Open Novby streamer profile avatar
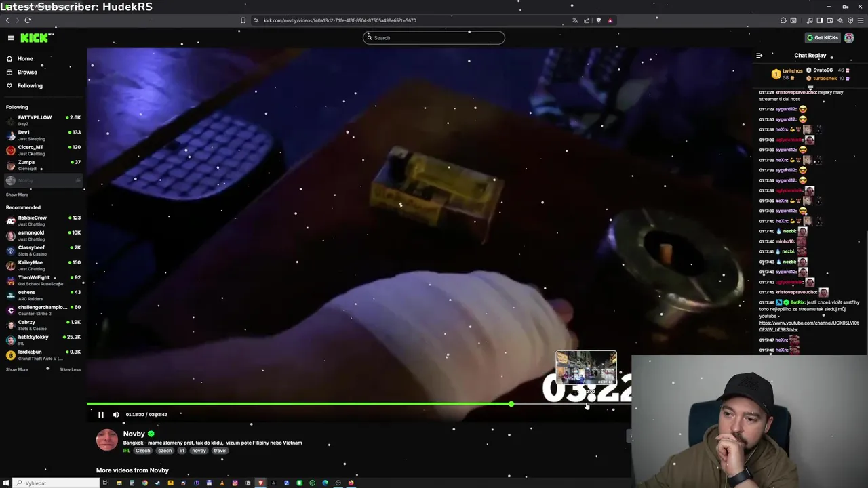The height and width of the screenshot is (488, 868). pos(106,440)
